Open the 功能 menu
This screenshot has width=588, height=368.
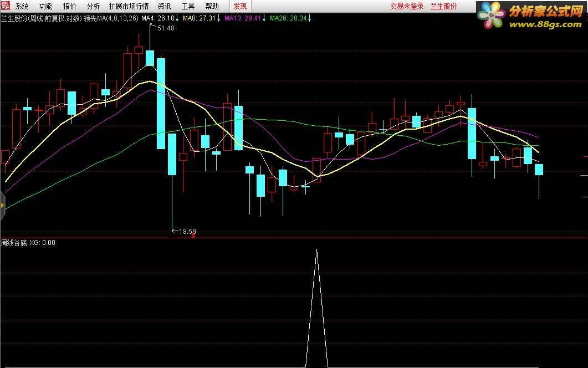point(46,6)
